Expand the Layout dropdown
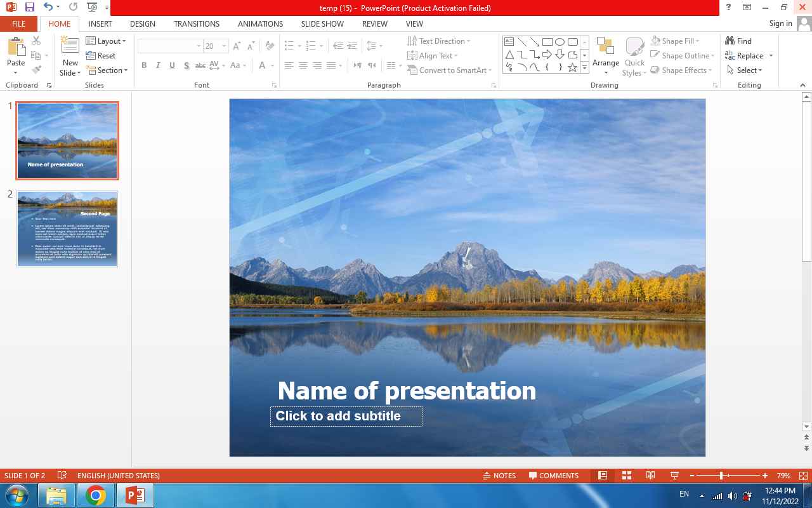Screen dimensions: 812x508 [x=107, y=41]
